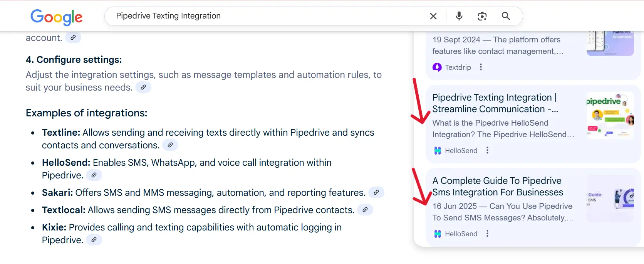The width and height of the screenshot is (644, 264).
Task: Open source link after Textlocal bullet
Action: pyautogui.click(x=365, y=210)
